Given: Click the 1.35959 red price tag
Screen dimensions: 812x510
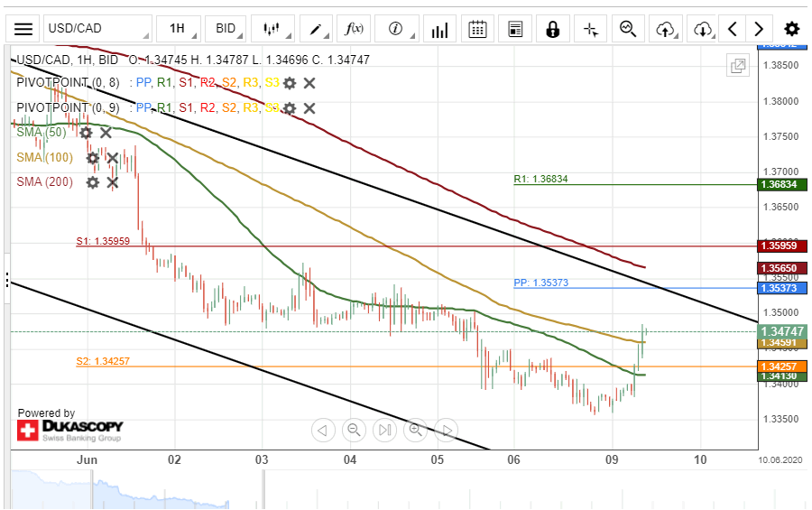Looking at the screenshot, I should (x=782, y=246).
